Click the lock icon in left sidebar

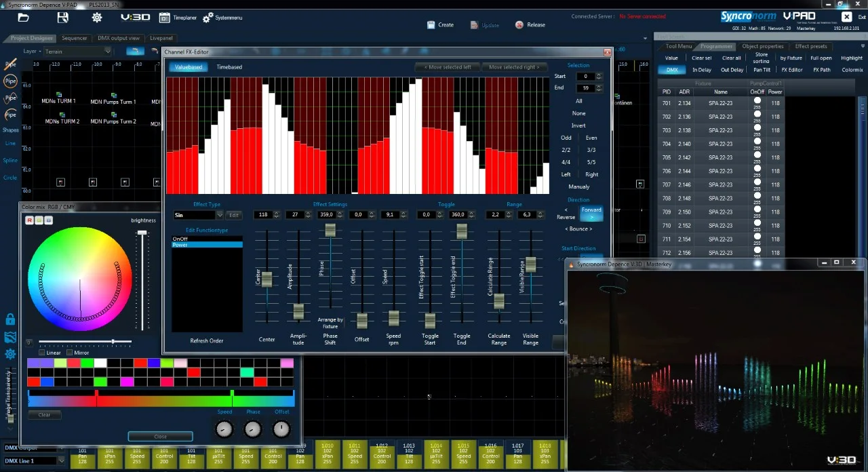coord(10,319)
